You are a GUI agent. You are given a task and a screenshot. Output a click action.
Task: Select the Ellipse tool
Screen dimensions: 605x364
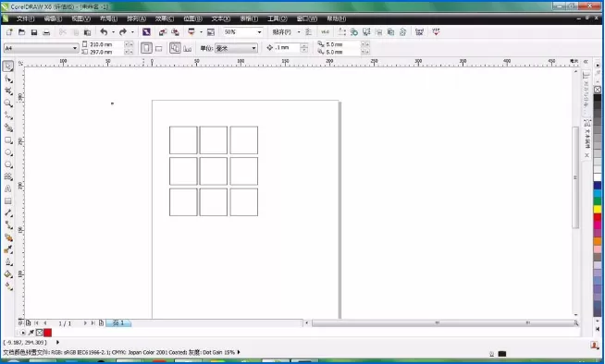(8, 152)
